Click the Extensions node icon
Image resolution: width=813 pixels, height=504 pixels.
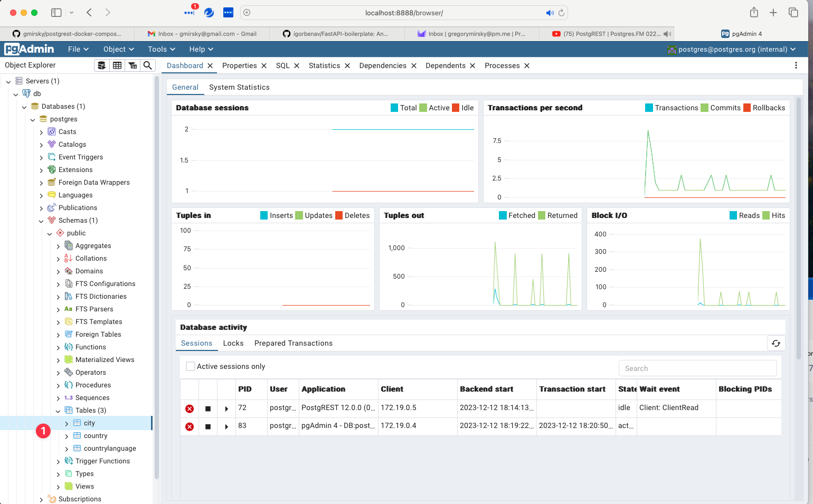[x=52, y=169]
